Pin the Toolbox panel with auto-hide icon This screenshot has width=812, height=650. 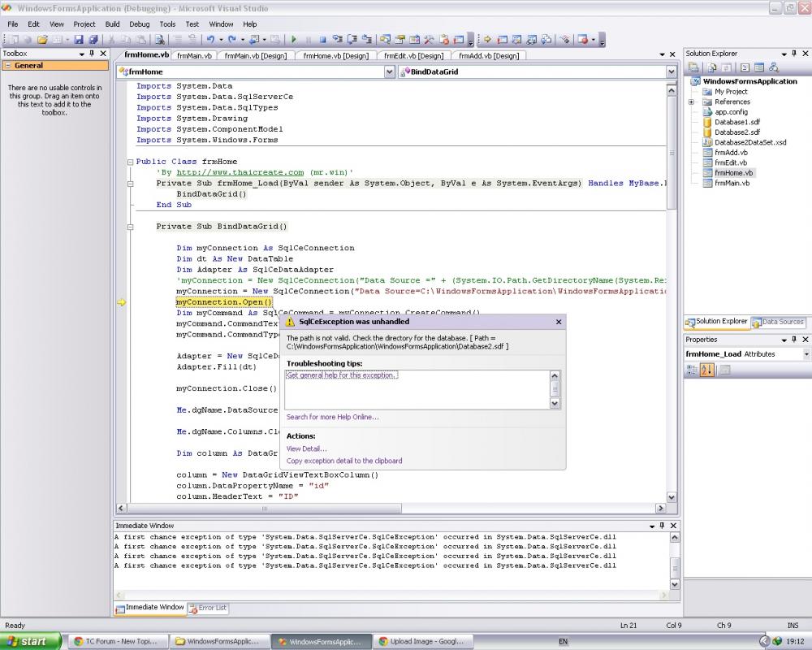[x=93, y=54]
